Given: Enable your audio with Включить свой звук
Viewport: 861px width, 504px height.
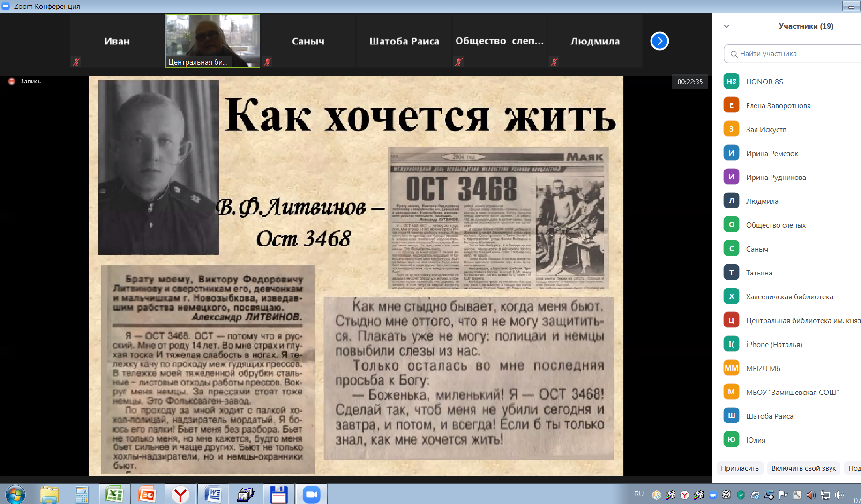Looking at the screenshot, I should point(803,468).
